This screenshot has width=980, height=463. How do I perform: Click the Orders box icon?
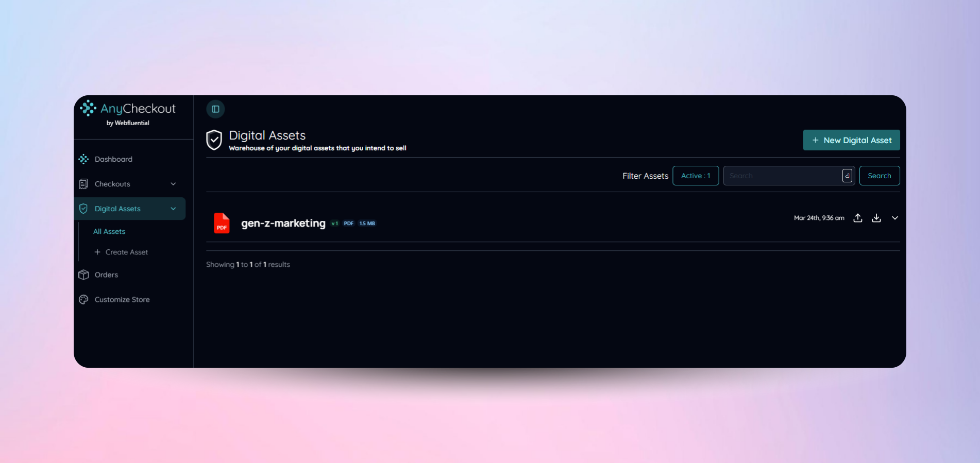(83, 275)
